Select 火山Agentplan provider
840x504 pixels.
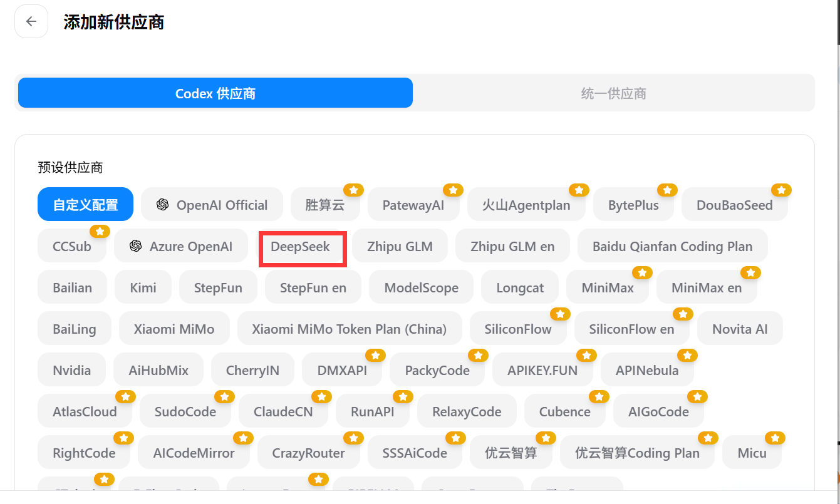click(x=526, y=204)
